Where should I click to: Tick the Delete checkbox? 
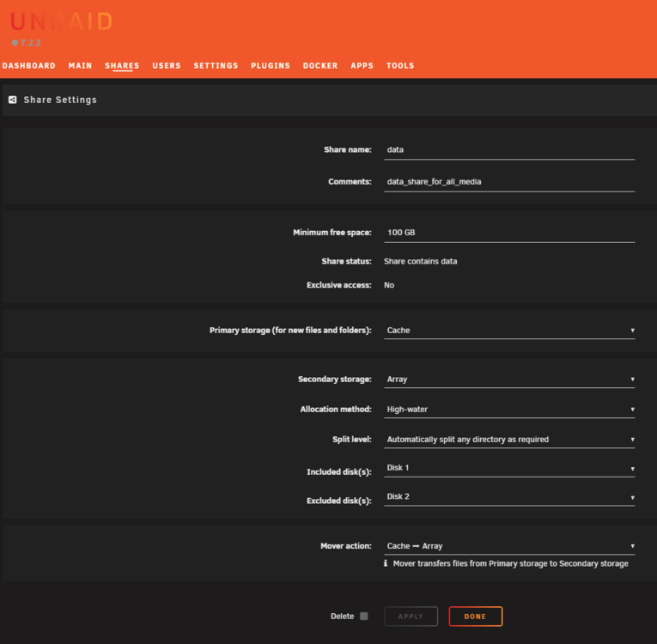coord(363,616)
